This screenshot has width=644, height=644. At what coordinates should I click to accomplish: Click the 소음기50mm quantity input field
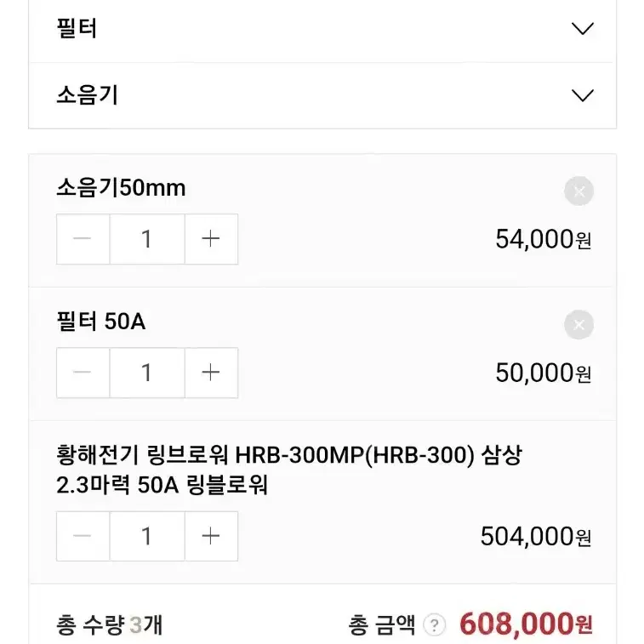tap(147, 238)
